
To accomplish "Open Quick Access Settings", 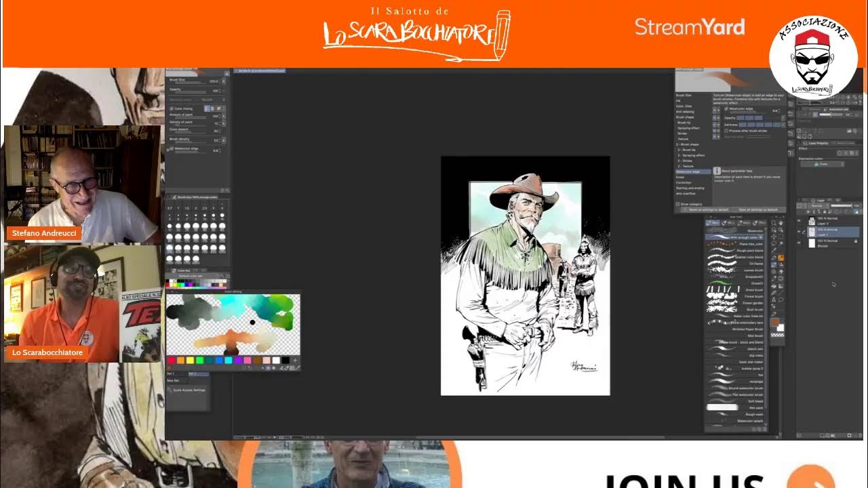I will [x=189, y=390].
